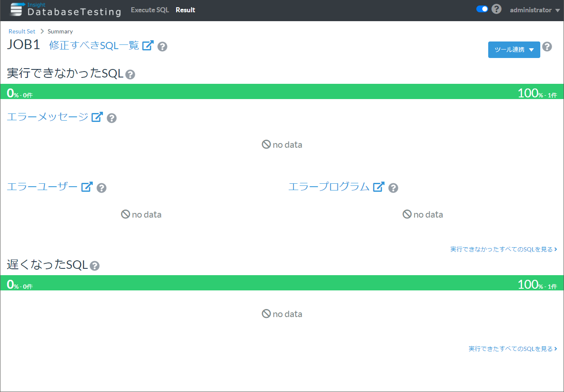Click help icon beside 遅くなったSQL heading
This screenshot has width=564, height=392.
(x=95, y=266)
